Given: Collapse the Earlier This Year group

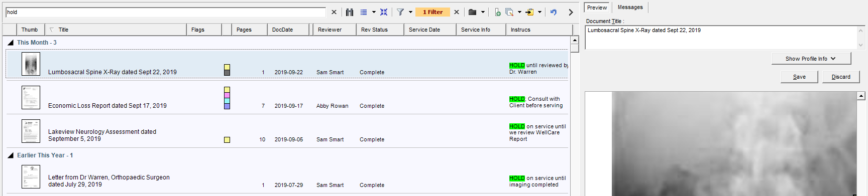Looking at the screenshot, I should pos(11,155).
